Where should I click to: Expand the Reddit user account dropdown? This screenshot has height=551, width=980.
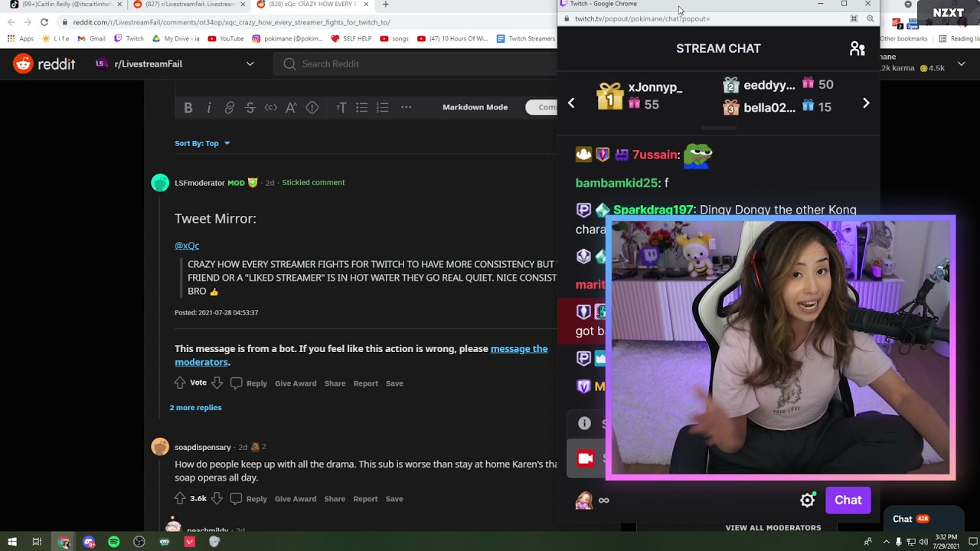(961, 64)
